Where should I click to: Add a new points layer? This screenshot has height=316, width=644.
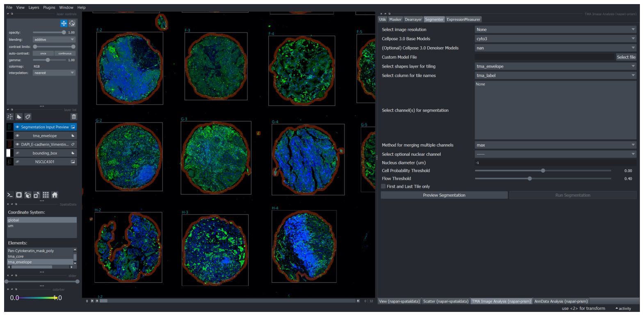coord(10,117)
